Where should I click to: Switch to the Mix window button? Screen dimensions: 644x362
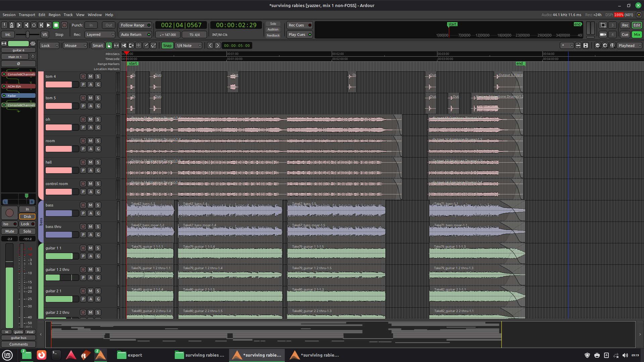637,35
